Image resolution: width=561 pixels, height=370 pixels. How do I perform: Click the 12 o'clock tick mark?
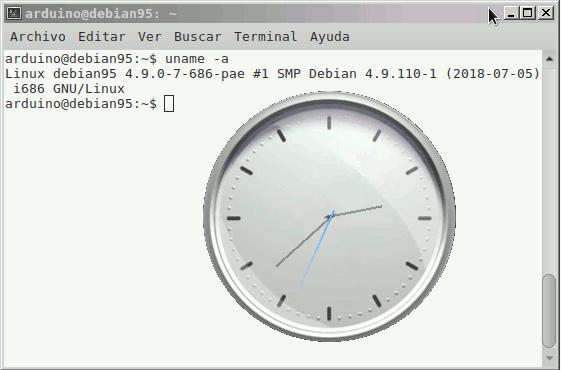pos(329,123)
